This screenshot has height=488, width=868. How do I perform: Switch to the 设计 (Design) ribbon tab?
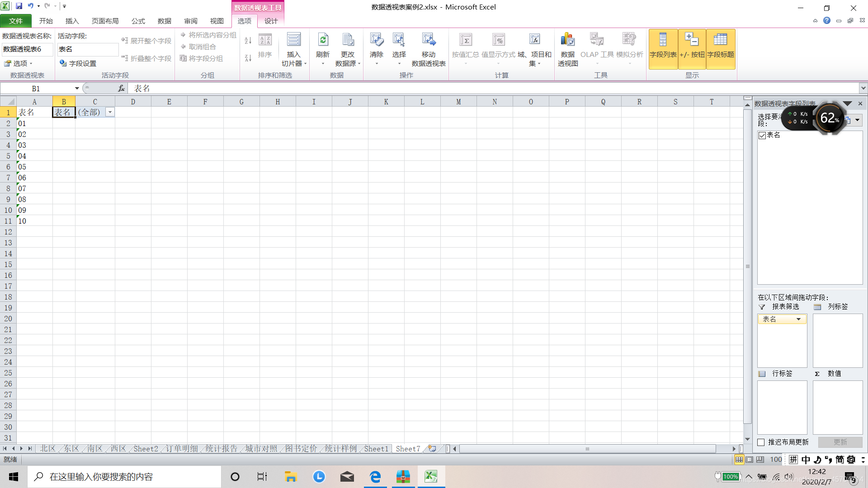tap(271, 21)
